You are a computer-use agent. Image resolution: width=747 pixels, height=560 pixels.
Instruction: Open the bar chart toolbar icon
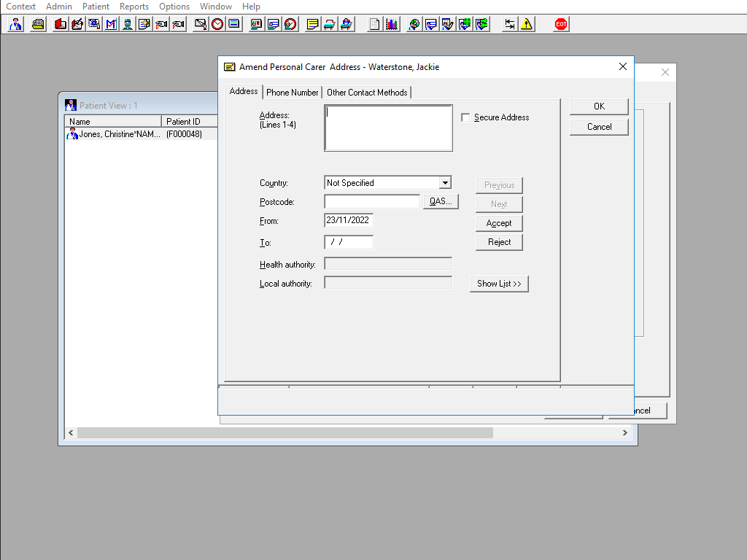click(x=392, y=24)
